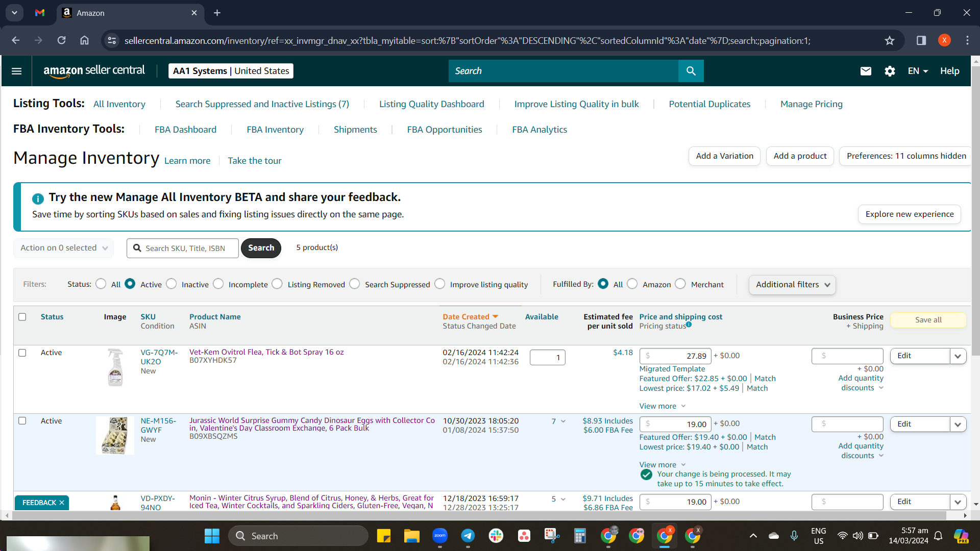The width and height of the screenshot is (980, 551).
Task: Open the All Inventory listing tool
Action: 119,104
